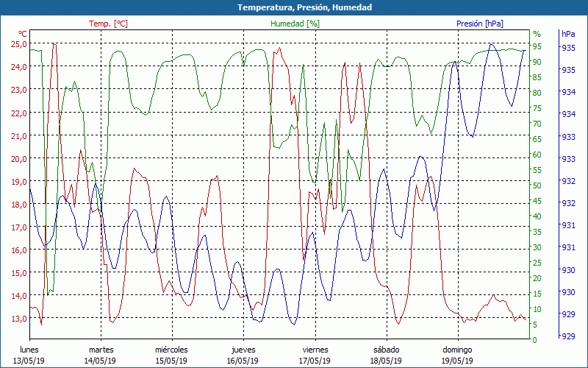
Task: Click the "20,0" temperature axis value
Action: tap(19, 158)
